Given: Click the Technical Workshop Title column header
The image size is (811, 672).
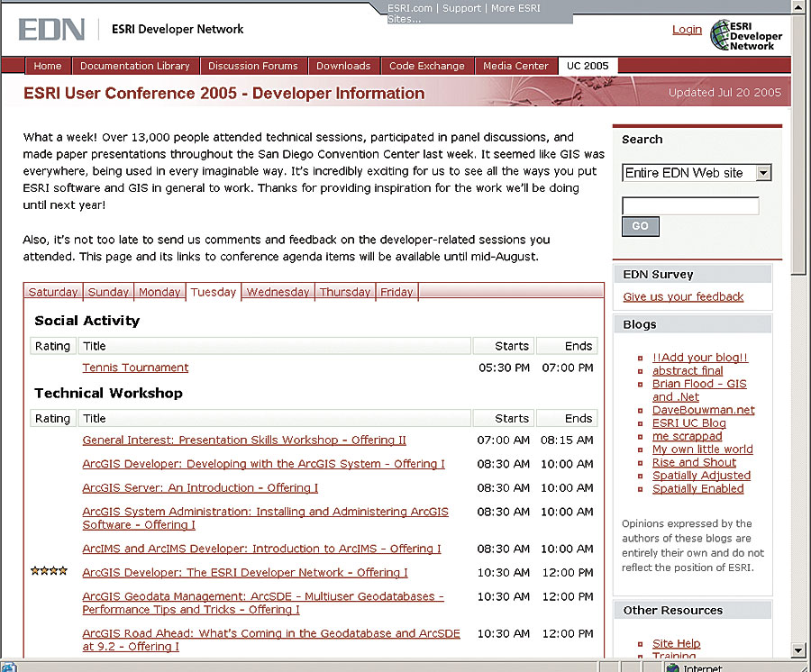Looking at the screenshot, I should coord(275,418).
